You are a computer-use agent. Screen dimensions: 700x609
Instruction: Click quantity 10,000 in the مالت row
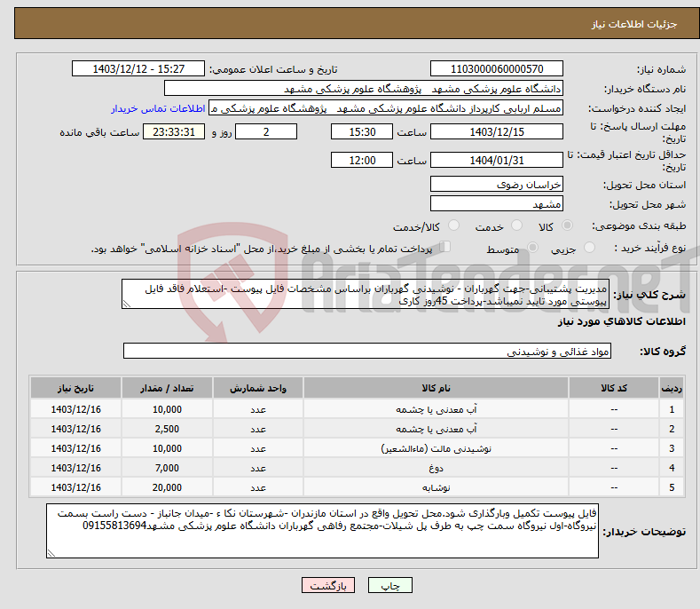167,448
